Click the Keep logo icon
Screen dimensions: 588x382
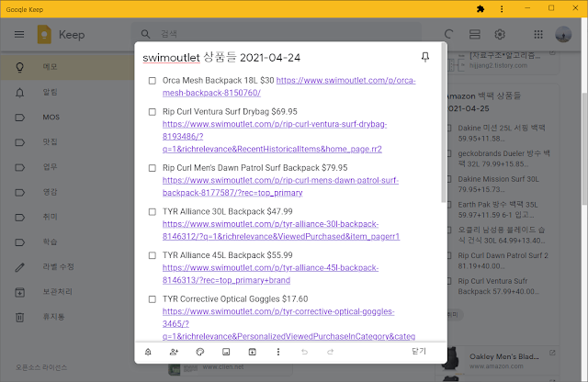pos(44,35)
